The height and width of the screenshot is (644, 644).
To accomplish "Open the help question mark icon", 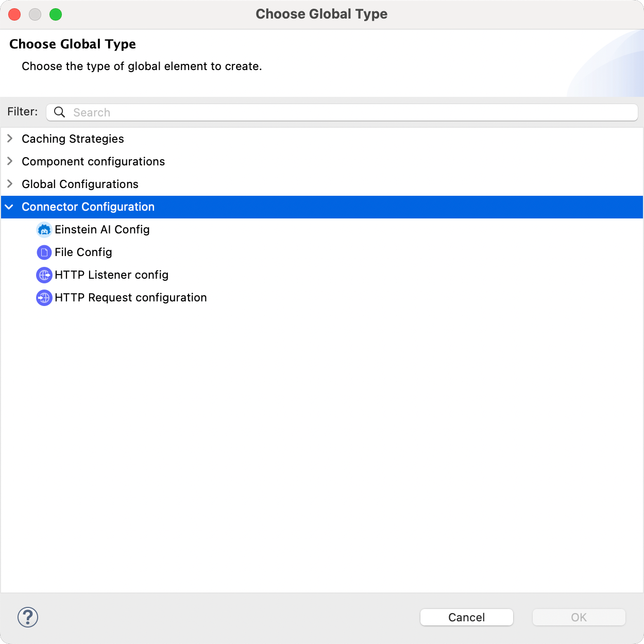I will [x=28, y=617].
